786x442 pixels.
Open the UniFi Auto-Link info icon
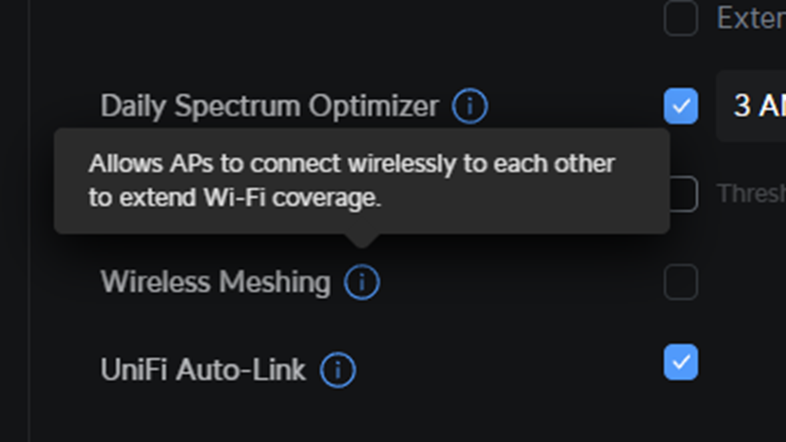(x=338, y=370)
